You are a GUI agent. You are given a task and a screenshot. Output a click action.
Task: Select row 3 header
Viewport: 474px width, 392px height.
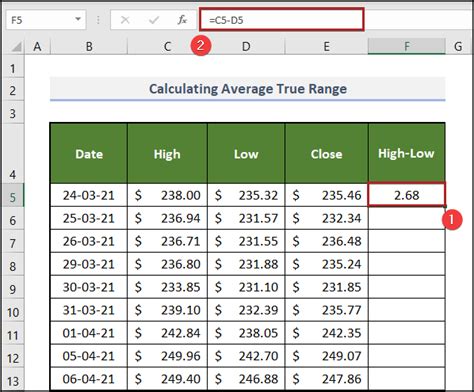point(13,113)
